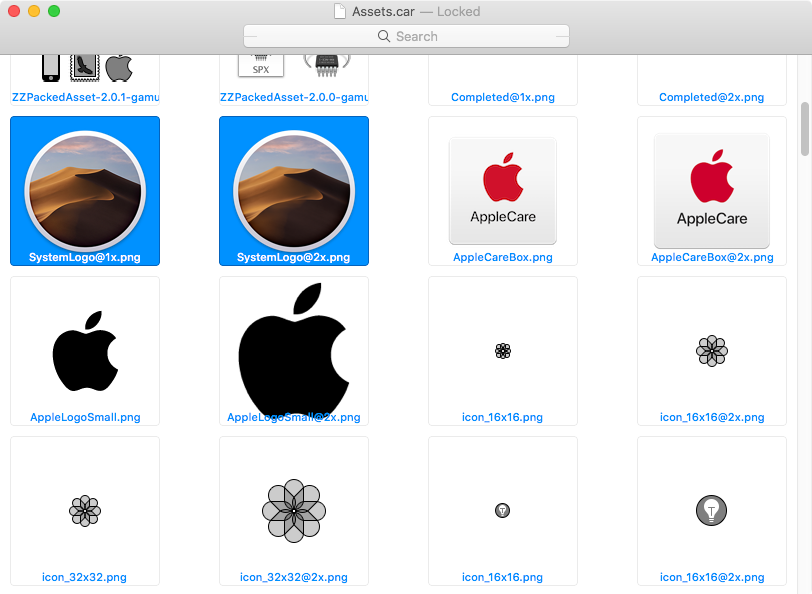Click the Completed@1x.png file name
Viewport: 812px width, 594px height.
click(x=503, y=97)
